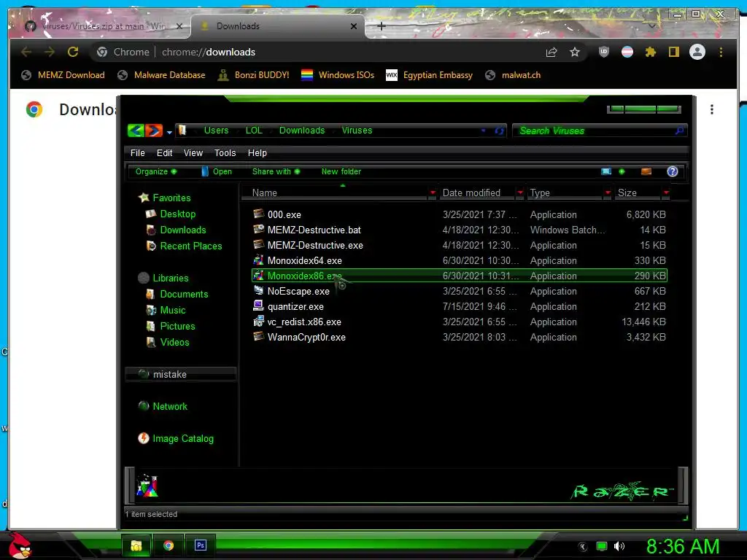The width and height of the screenshot is (747, 560).
Task: Share this page icon in address bar
Action: [551, 52]
